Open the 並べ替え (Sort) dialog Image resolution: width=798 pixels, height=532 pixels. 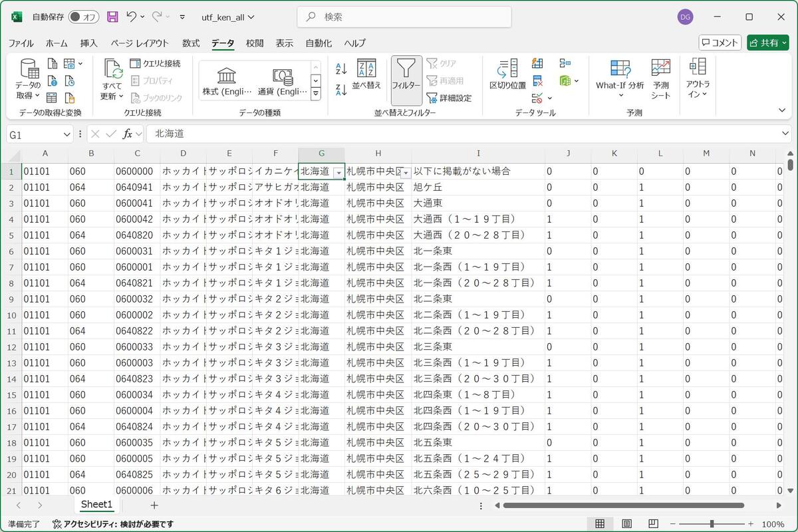point(366,74)
